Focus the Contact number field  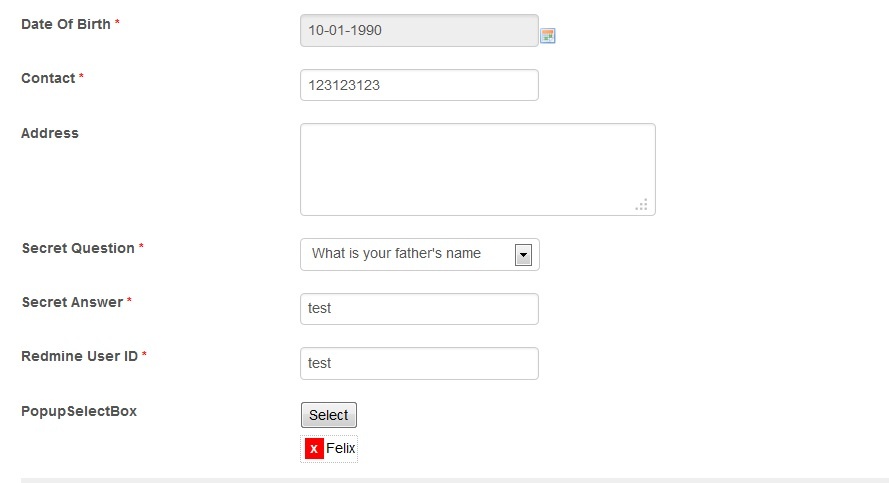419,85
